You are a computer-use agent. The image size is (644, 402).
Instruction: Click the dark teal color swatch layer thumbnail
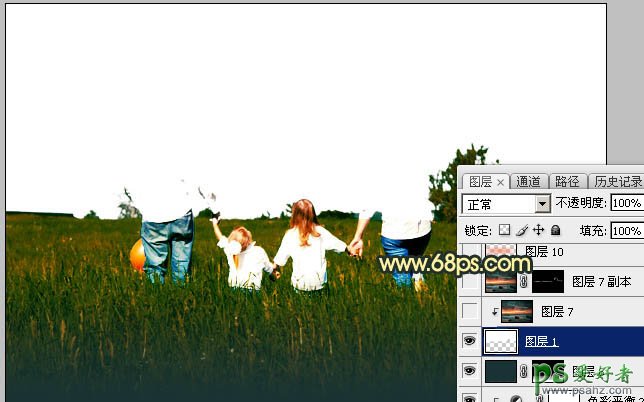500,371
